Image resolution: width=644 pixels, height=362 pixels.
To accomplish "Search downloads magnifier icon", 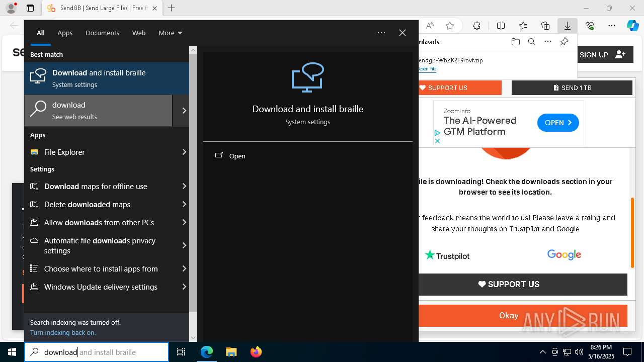I will coord(531,42).
